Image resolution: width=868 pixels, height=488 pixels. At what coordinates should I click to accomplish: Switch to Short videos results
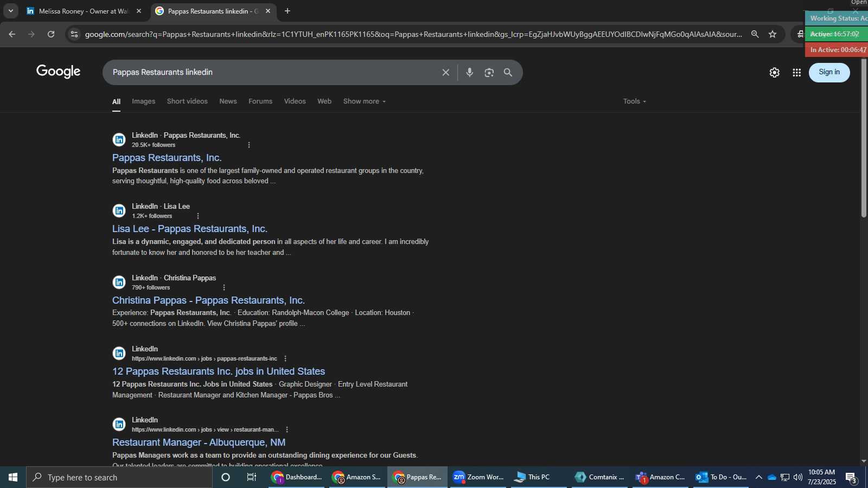pyautogui.click(x=187, y=101)
